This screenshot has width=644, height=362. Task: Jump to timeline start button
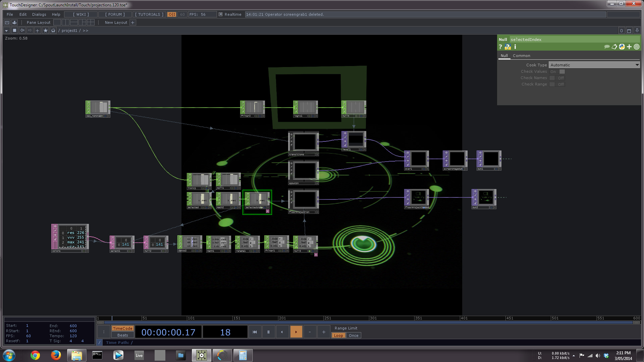tap(255, 332)
